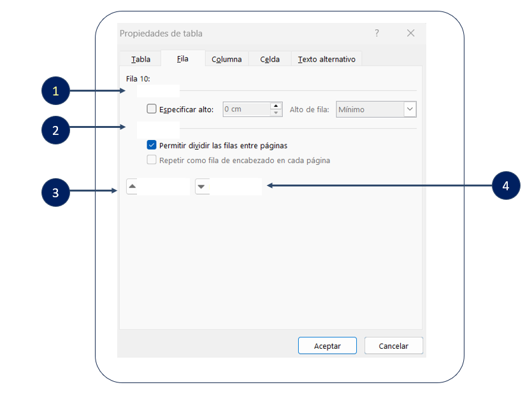Click the row height value field
532x399 pixels.
coord(246,109)
